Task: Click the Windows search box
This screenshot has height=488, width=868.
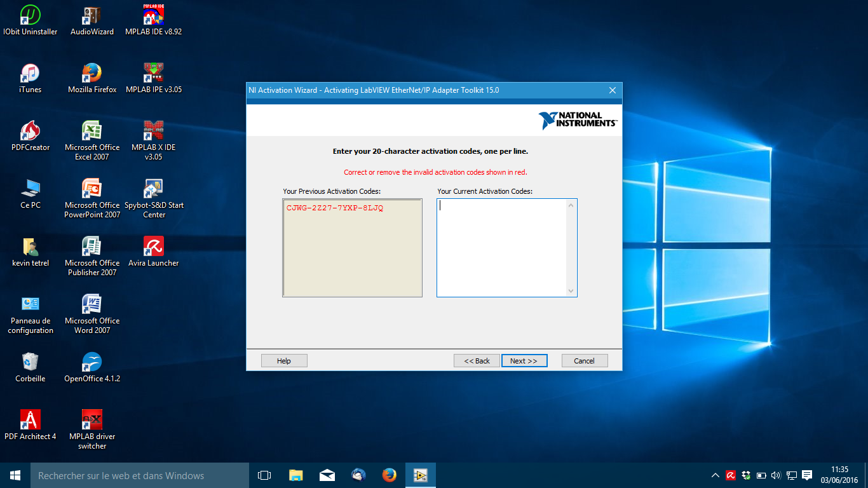Action: tap(140, 475)
